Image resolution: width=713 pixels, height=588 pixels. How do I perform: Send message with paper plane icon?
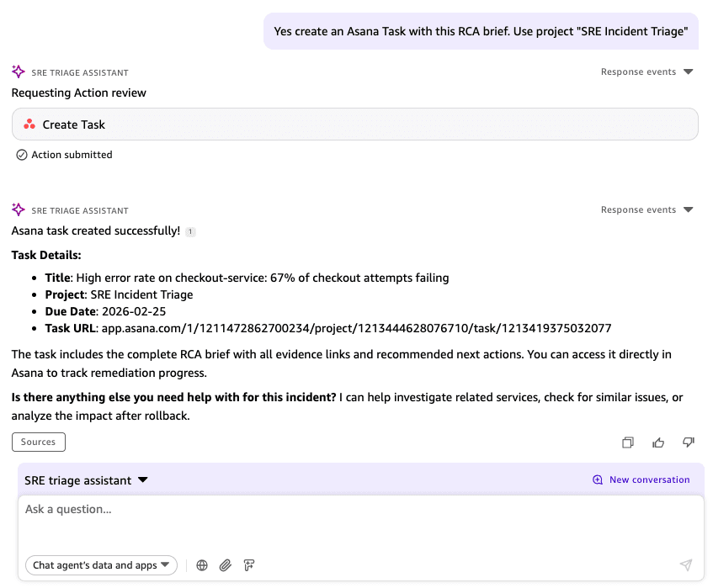tap(686, 564)
